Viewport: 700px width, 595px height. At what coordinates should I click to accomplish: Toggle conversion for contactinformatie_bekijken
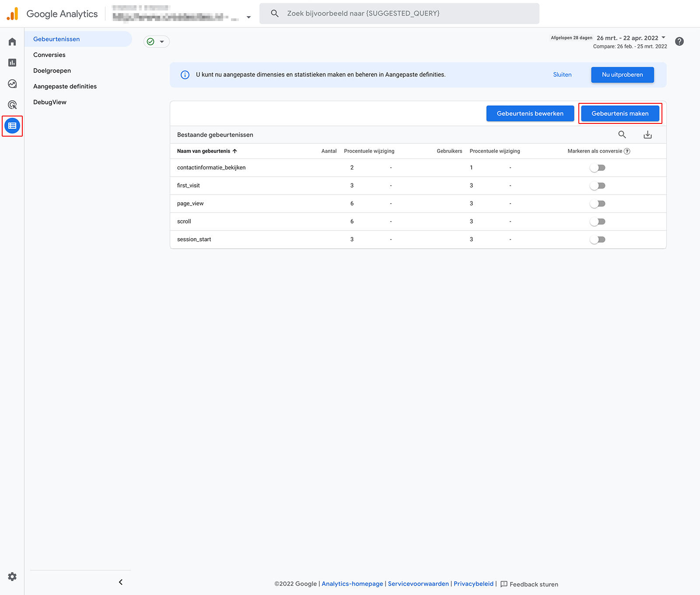[x=598, y=168]
